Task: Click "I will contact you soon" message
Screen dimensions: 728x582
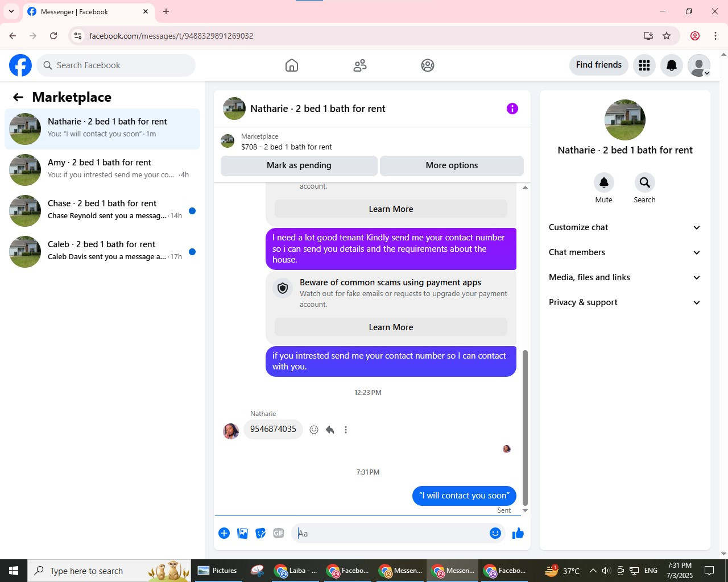Action: [464, 496]
